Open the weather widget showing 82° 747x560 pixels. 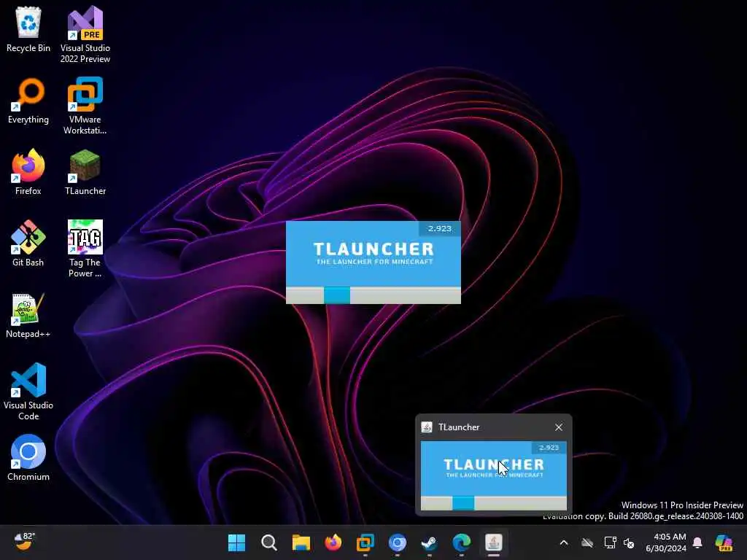coord(25,542)
